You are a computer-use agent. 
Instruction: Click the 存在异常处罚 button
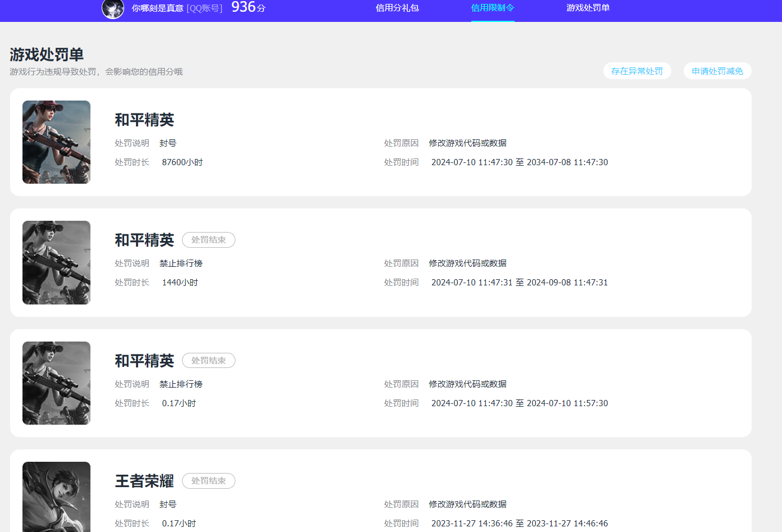637,71
